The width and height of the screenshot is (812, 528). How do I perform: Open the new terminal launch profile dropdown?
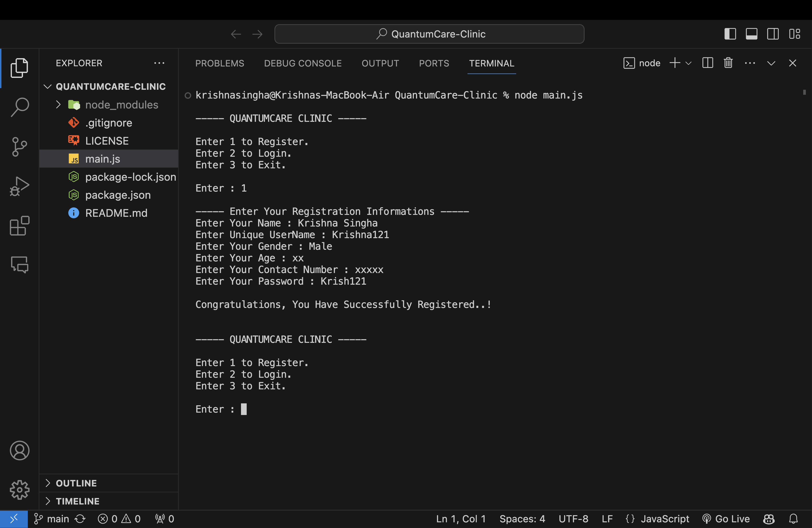(689, 63)
